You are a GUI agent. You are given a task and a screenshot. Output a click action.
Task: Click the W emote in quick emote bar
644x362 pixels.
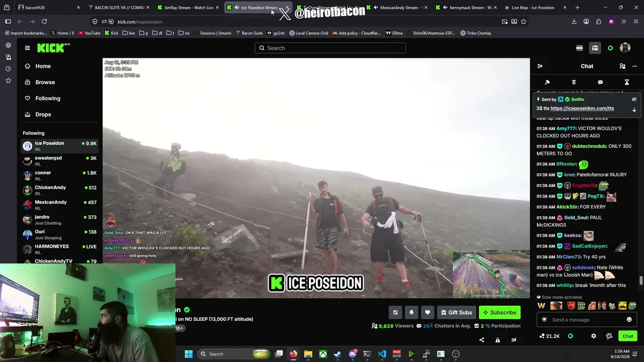pyautogui.click(x=541, y=306)
